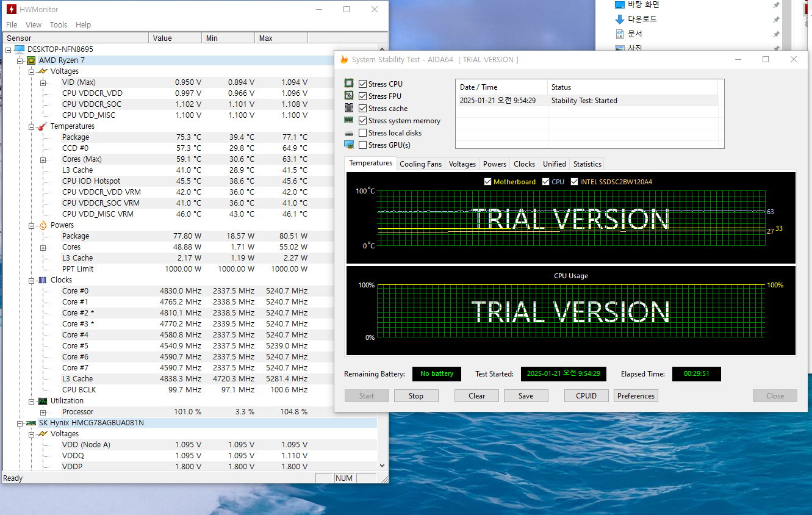Viewport: 812px width, 515px height.
Task: Click the Temperatures thermometer icon
Action: tap(43, 126)
